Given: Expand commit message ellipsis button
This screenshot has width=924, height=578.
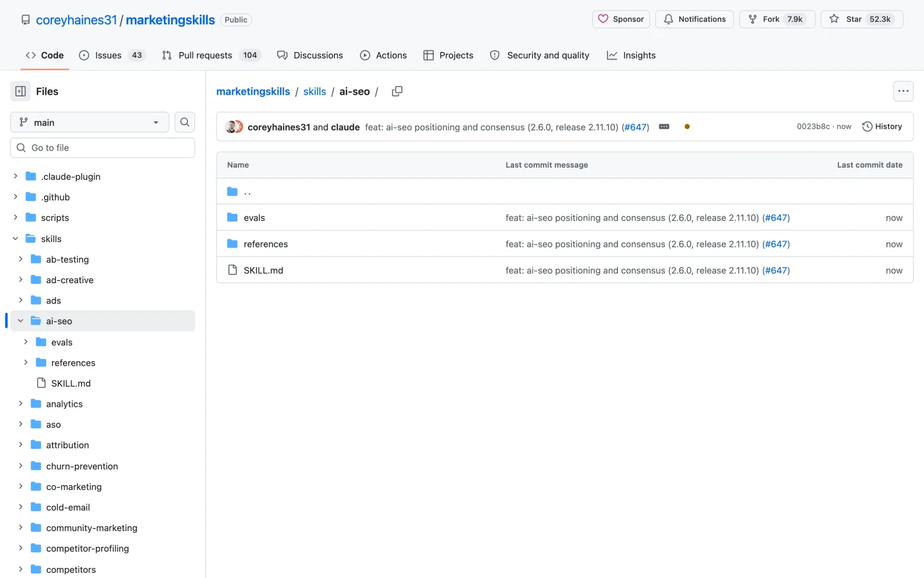Looking at the screenshot, I should pyautogui.click(x=664, y=127).
